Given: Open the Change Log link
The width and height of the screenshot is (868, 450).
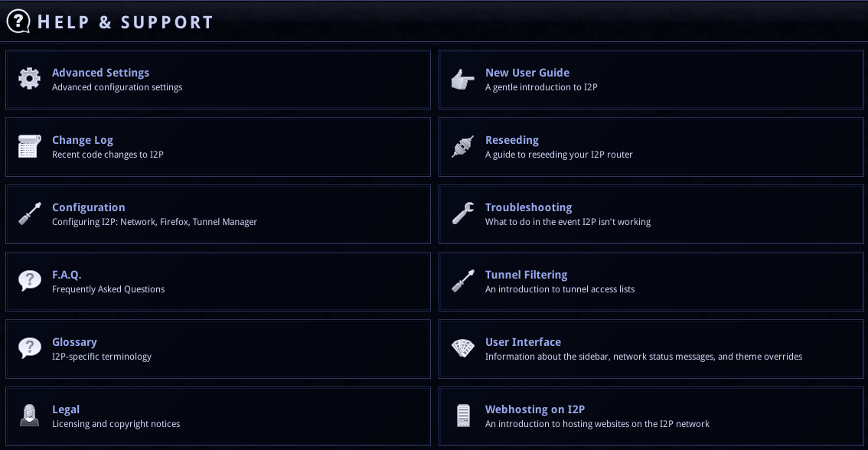Looking at the screenshot, I should click(83, 140).
